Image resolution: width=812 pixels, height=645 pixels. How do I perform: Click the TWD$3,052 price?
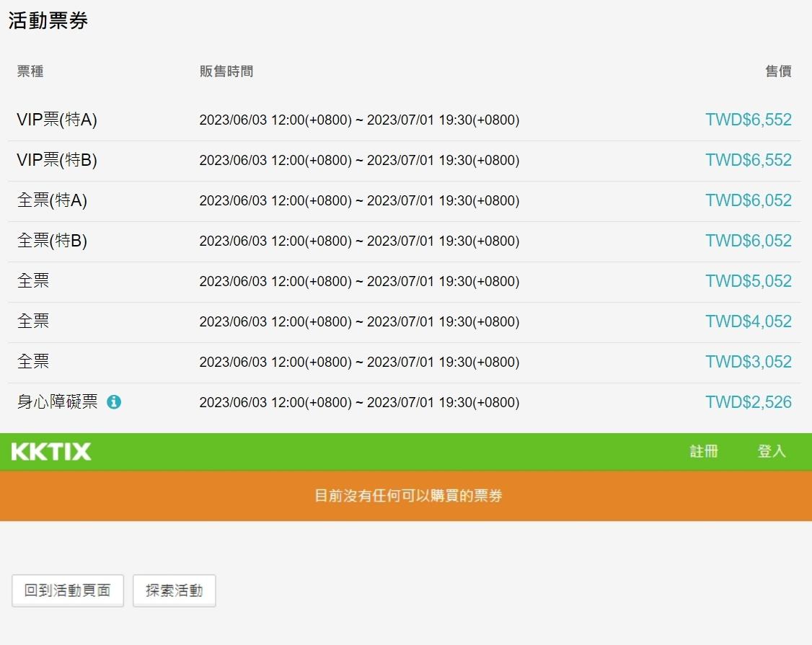tap(749, 362)
